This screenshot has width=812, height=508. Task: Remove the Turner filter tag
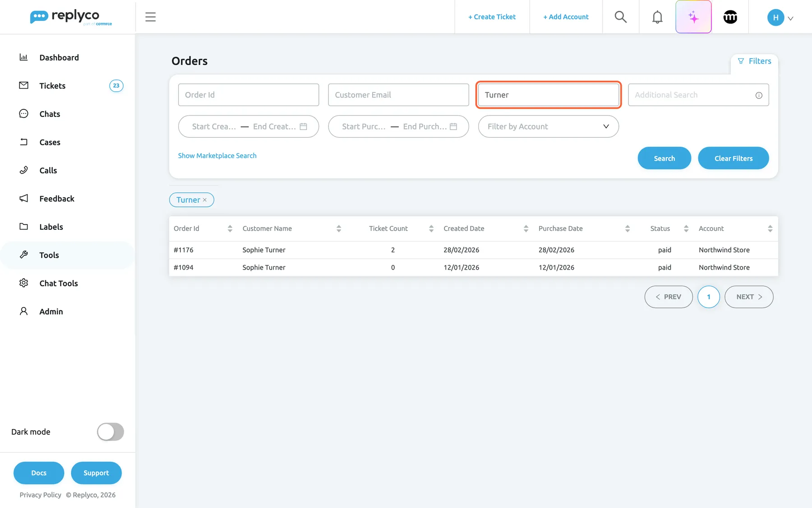205,200
